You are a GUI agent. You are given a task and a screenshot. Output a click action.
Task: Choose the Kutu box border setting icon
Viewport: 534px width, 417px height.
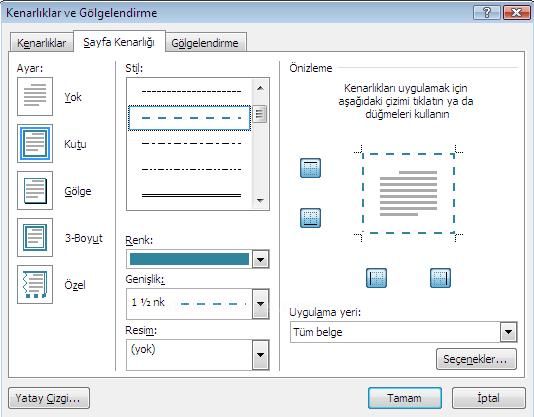pos(35,143)
